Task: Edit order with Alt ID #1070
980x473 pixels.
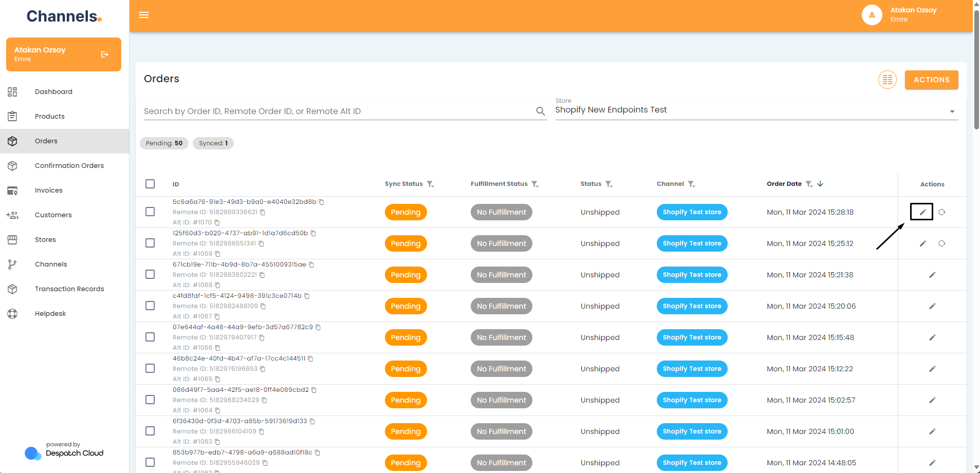Action: [x=922, y=212]
